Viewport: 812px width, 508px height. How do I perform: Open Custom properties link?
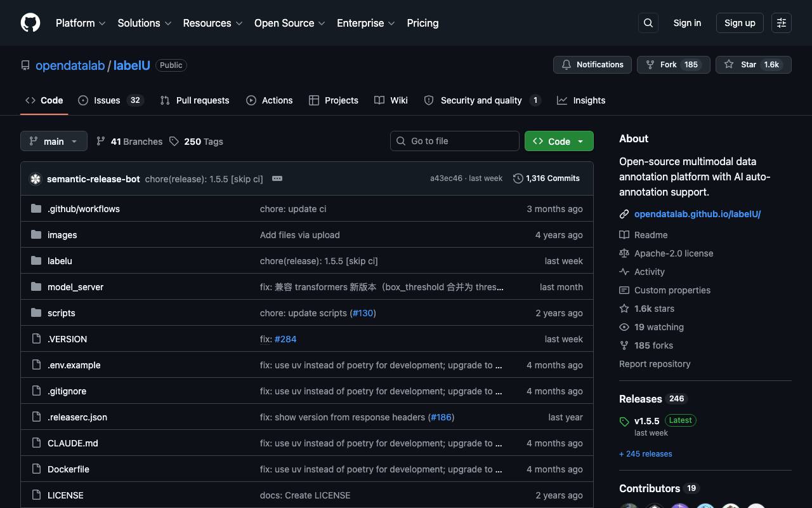(665, 290)
